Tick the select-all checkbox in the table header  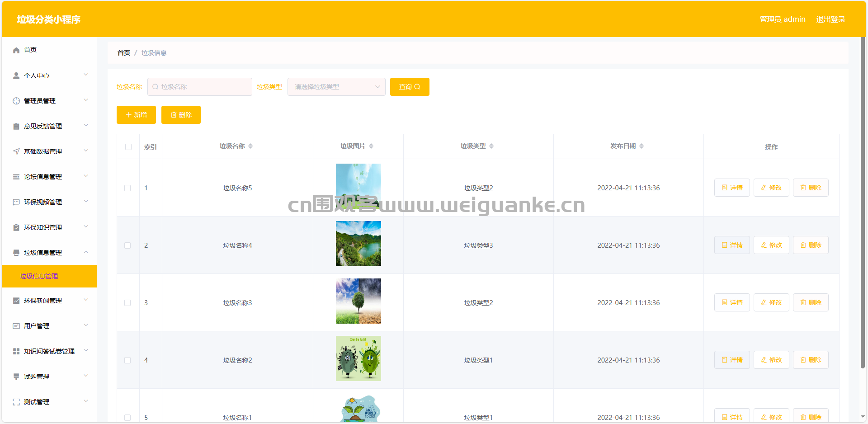pos(128,147)
